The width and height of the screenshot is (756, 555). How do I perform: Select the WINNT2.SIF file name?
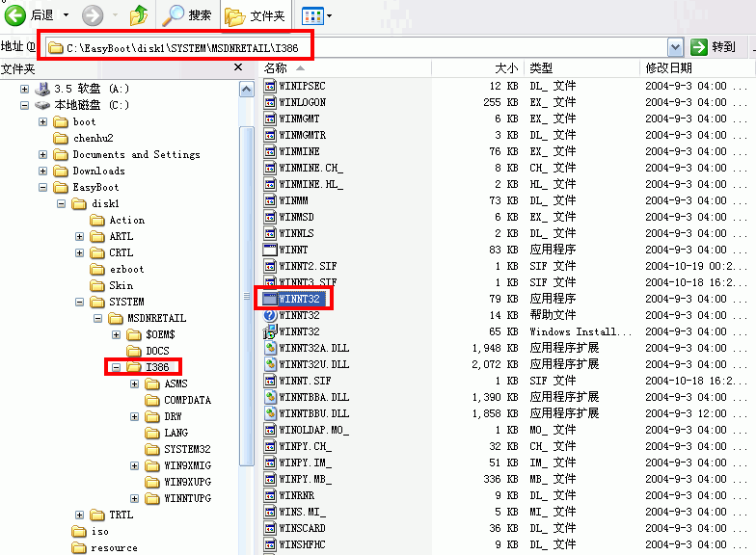pos(308,266)
